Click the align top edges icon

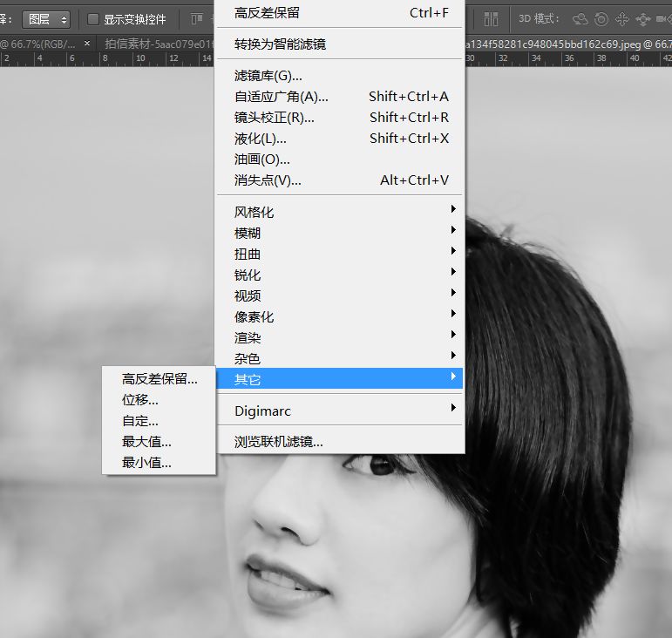(196, 19)
